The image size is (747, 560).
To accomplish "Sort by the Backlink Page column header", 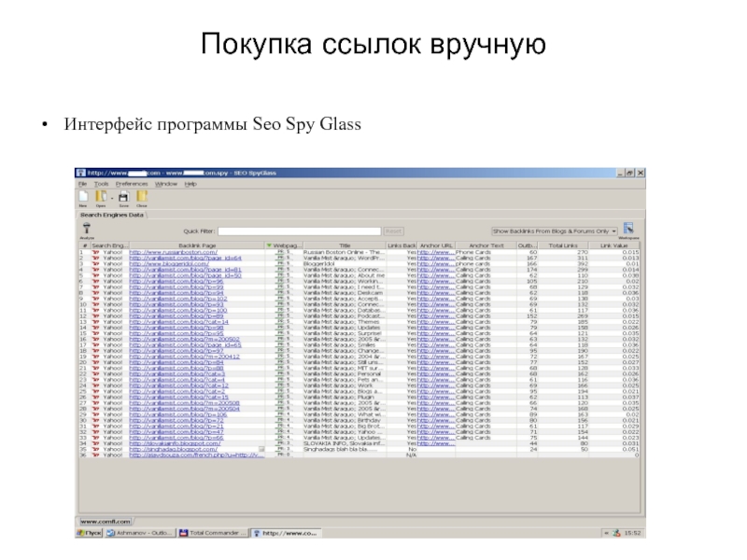I will click(197, 245).
